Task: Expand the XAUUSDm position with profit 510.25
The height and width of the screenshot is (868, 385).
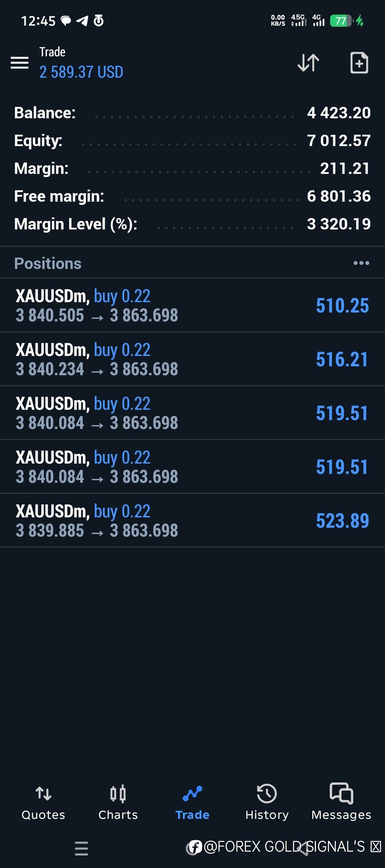Action: (192, 305)
